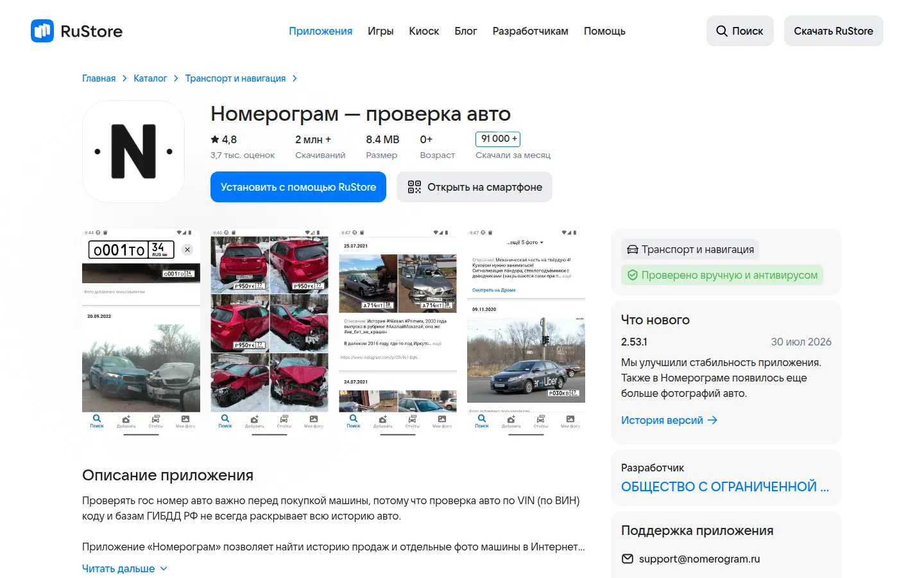The height and width of the screenshot is (578, 924).
Task: Click the Поддержка приложения heading
Action: click(697, 530)
